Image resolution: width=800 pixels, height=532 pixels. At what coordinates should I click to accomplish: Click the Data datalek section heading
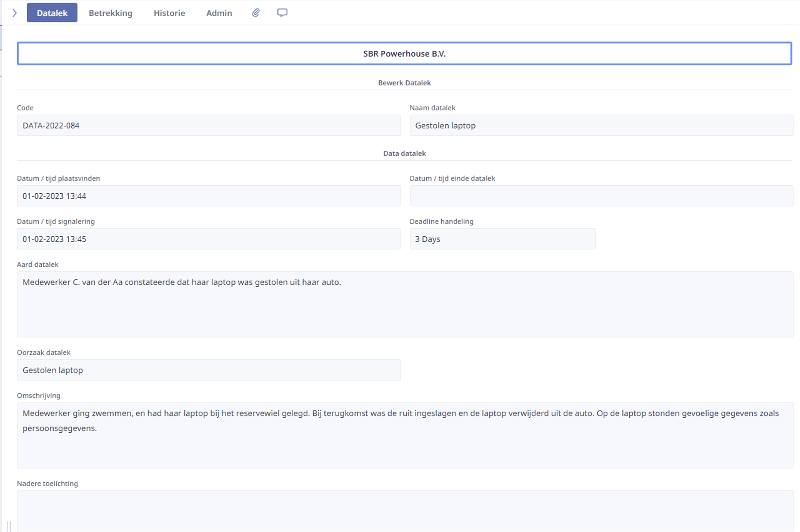click(404, 153)
